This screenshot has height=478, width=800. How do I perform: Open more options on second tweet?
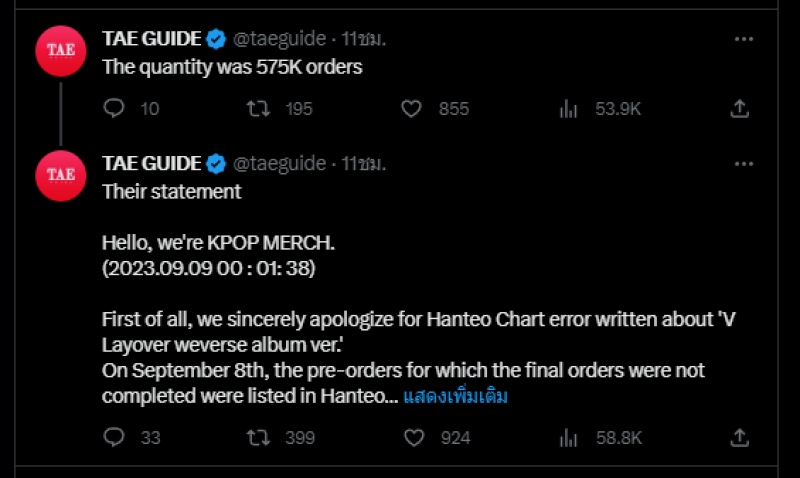pos(744,164)
